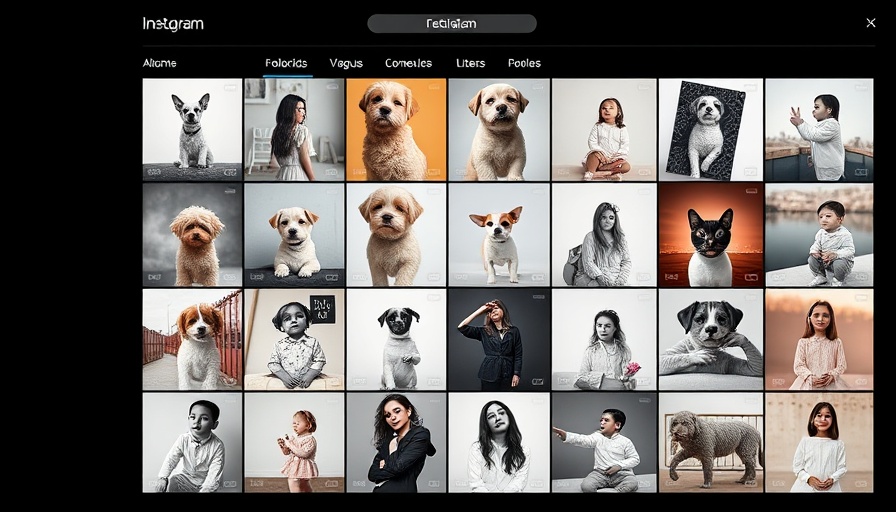Open the Vagus tab
The image size is (896, 512).
point(346,63)
